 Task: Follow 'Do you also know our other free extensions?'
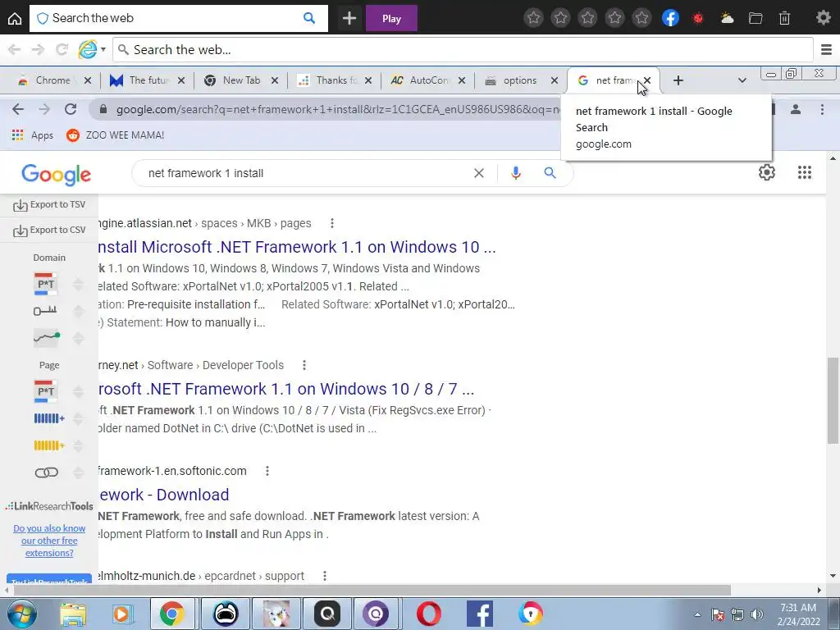point(49,541)
